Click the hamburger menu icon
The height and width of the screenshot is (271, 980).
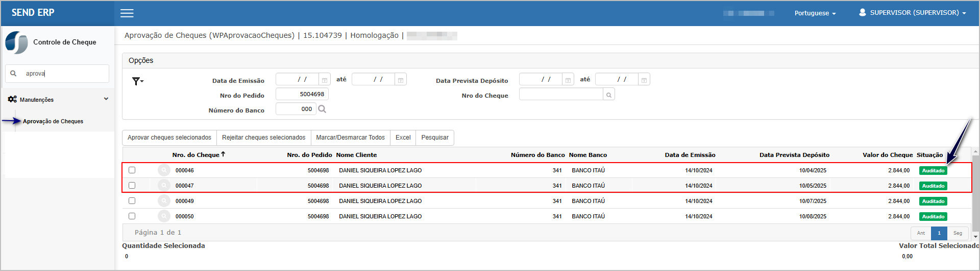(127, 13)
